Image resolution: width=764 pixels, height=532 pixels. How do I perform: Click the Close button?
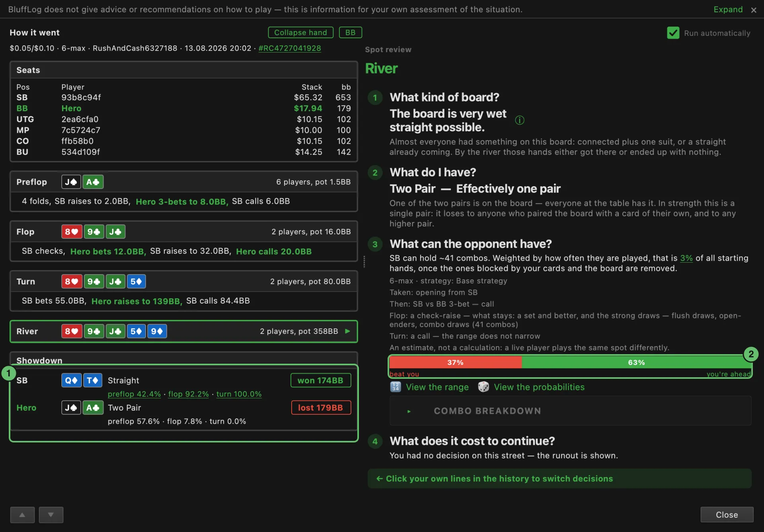pyautogui.click(x=727, y=514)
